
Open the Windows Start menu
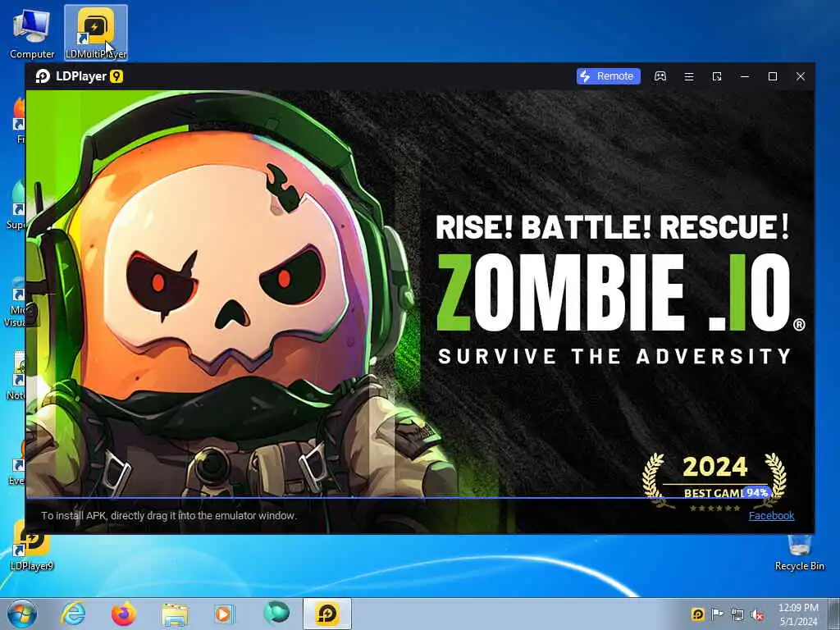(x=22, y=614)
